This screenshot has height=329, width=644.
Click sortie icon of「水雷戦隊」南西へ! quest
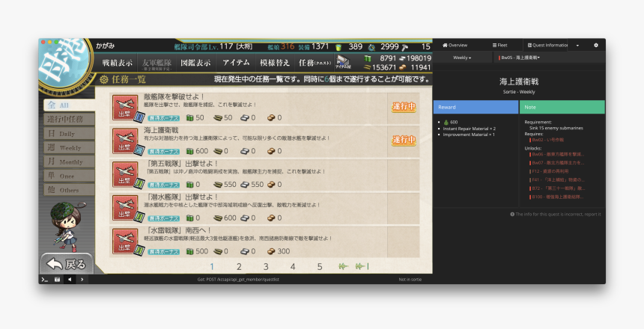[125, 242]
